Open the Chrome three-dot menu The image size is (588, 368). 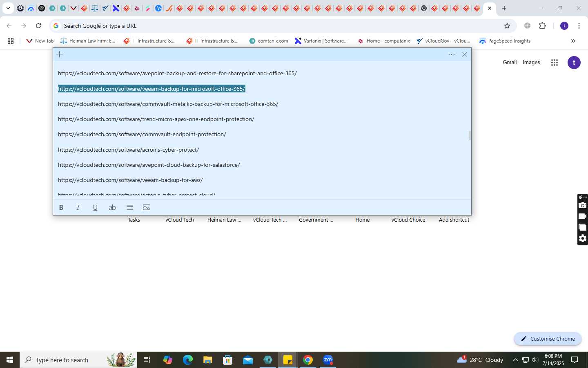point(579,26)
